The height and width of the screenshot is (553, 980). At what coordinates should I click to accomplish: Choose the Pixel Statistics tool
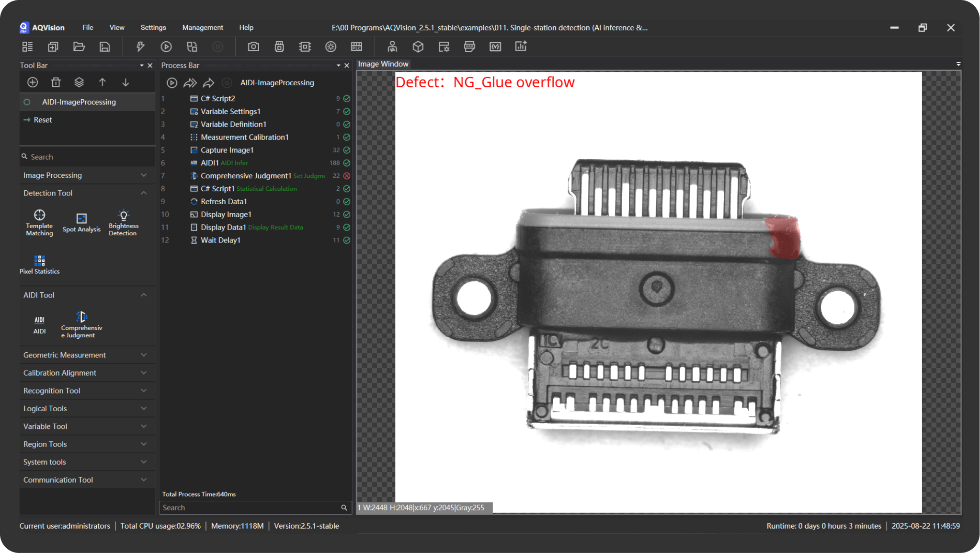(x=39, y=265)
